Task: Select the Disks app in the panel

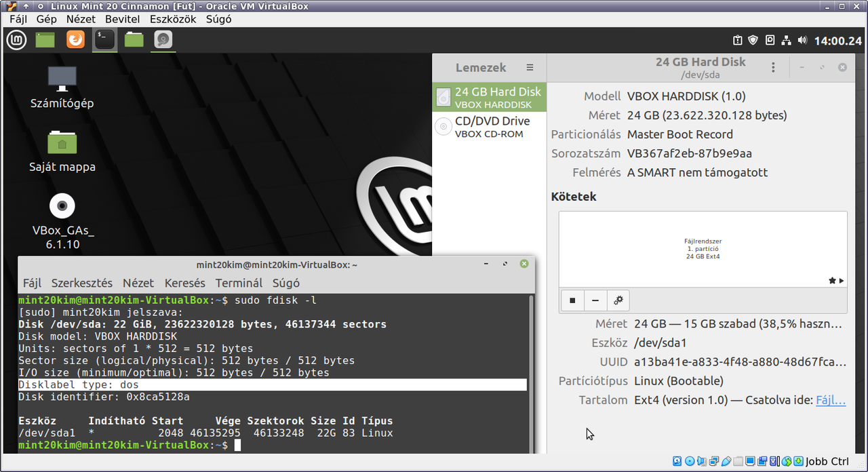Action: pos(163,40)
